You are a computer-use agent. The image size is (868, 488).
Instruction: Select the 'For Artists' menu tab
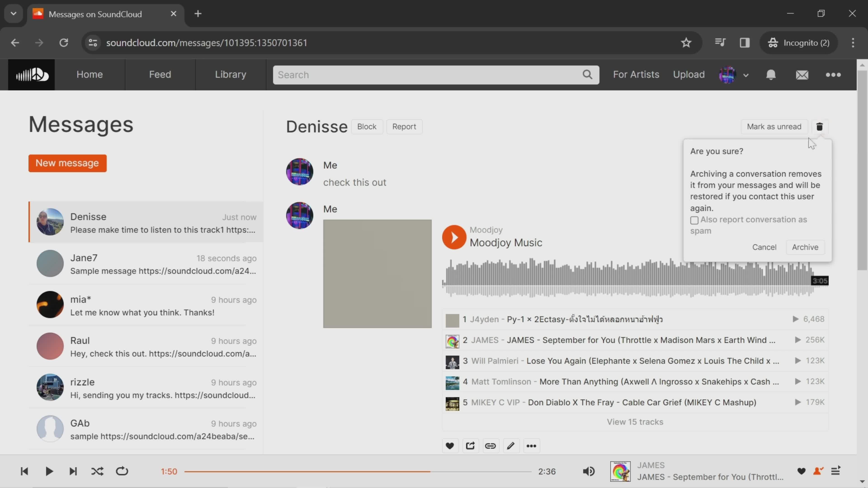[636, 74]
